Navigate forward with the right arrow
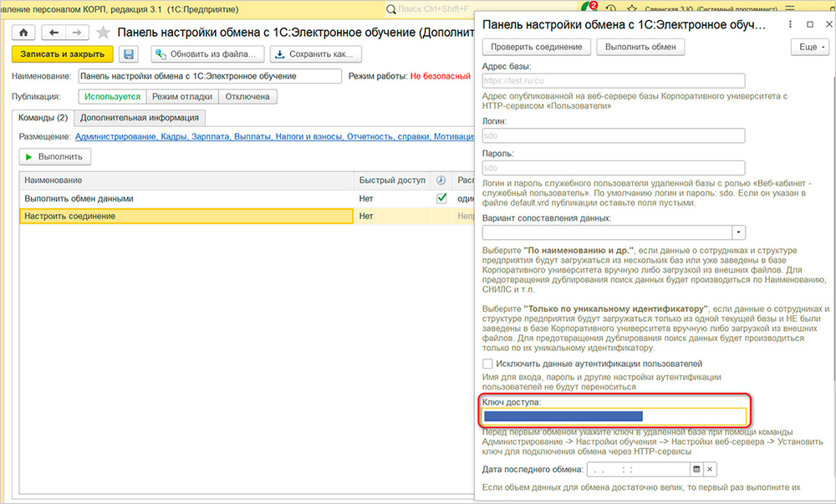Image resolution: width=836 pixels, height=504 pixels. click(77, 33)
